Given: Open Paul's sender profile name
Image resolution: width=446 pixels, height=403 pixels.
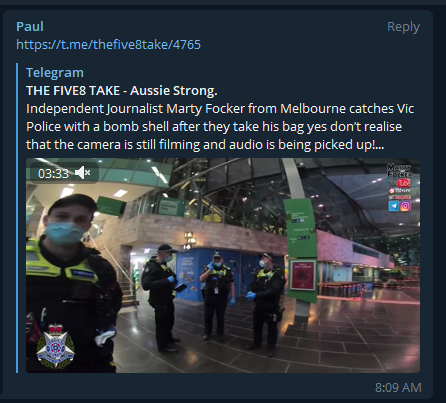Looking at the screenshot, I should point(30,27).
